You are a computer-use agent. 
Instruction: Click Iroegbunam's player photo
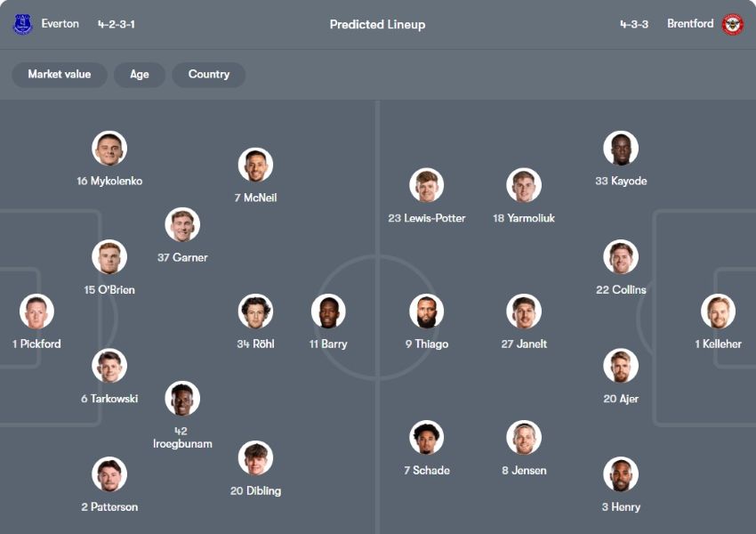point(182,399)
